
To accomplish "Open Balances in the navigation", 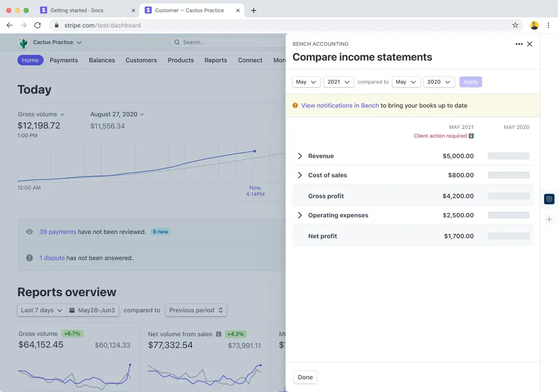I will click(102, 60).
